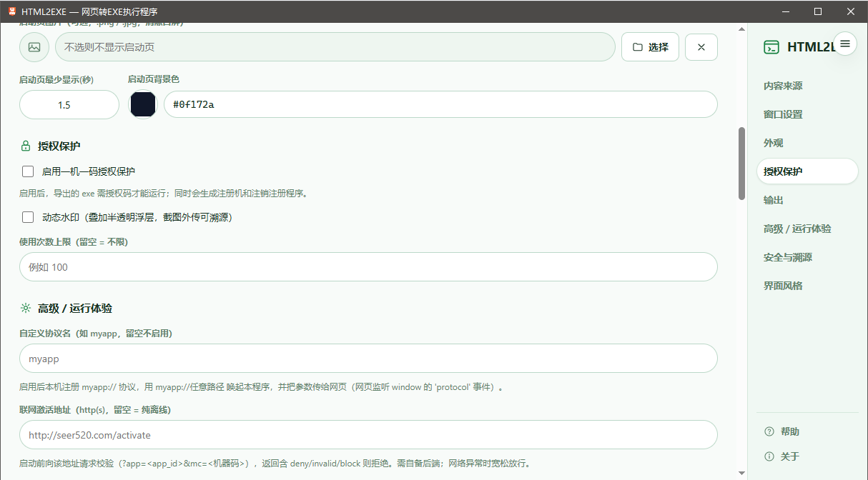868x480 pixels.
Task: Enable 启用一机一码授权保护 checkbox
Action: [28, 171]
